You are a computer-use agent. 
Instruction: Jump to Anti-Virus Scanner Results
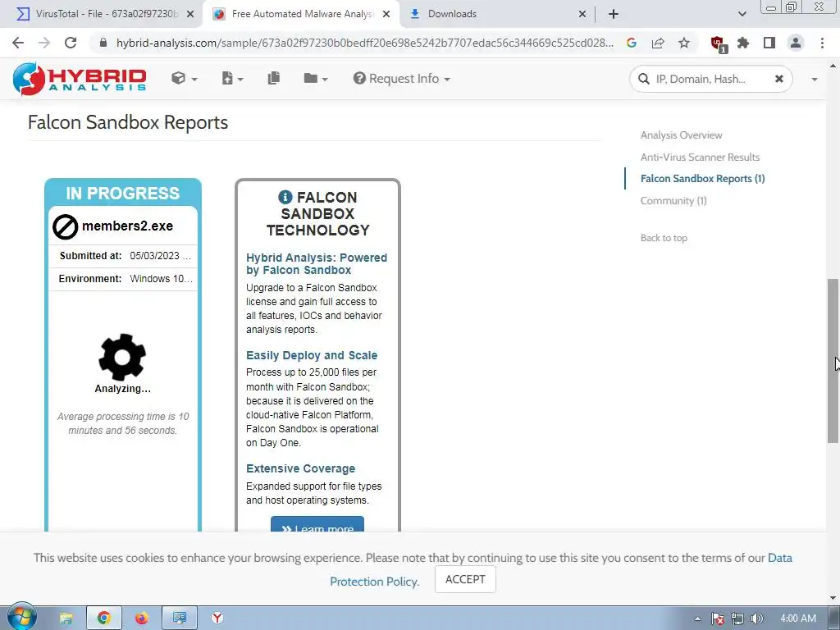coord(700,157)
